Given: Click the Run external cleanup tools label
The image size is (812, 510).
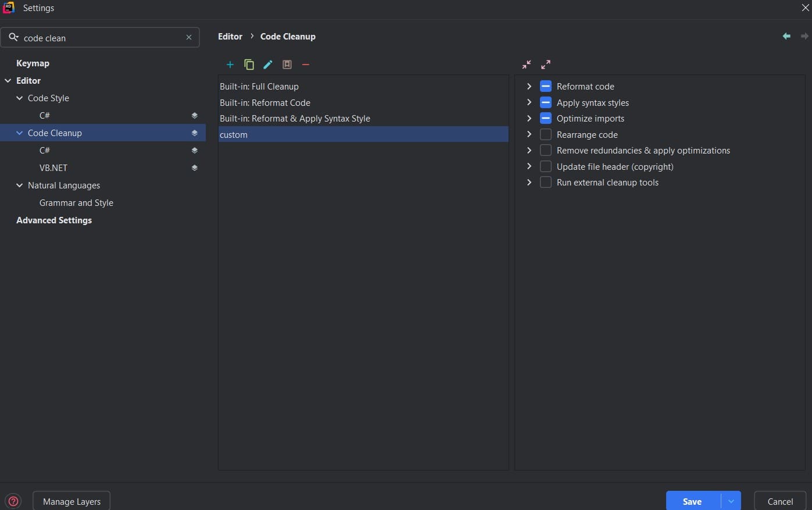Looking at the screenshot, I should pos(607,183).
